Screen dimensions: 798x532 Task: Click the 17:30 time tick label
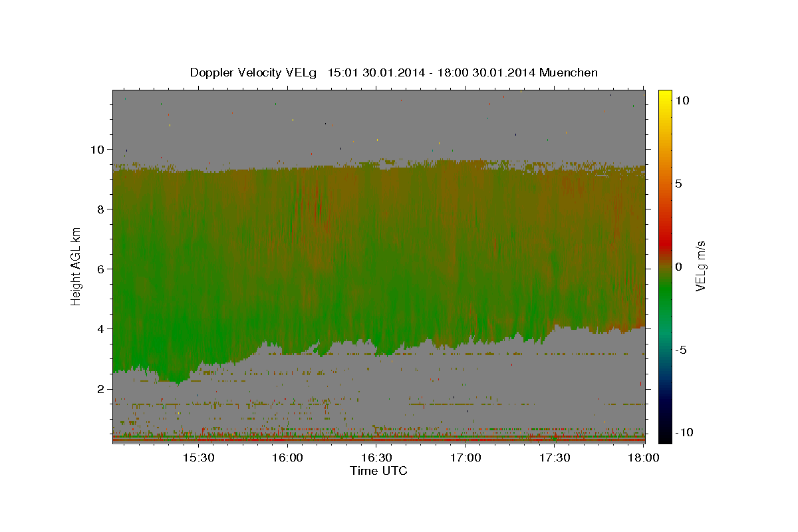tap(554, 458)
